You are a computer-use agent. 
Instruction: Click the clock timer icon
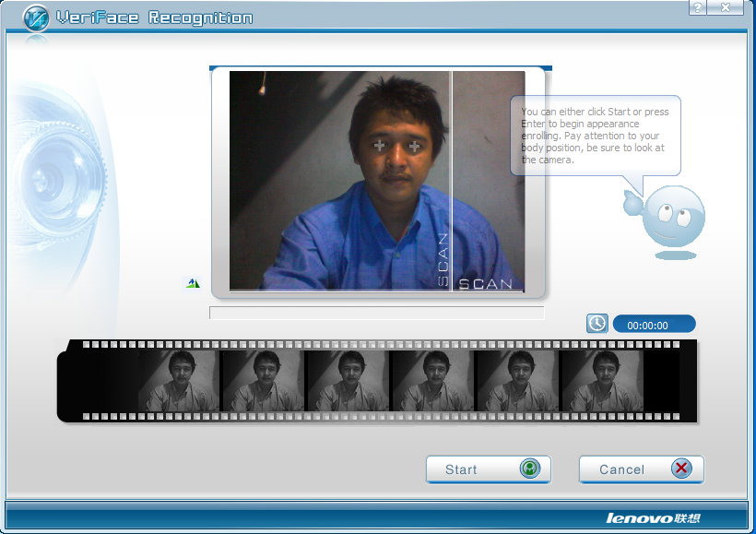597,323
